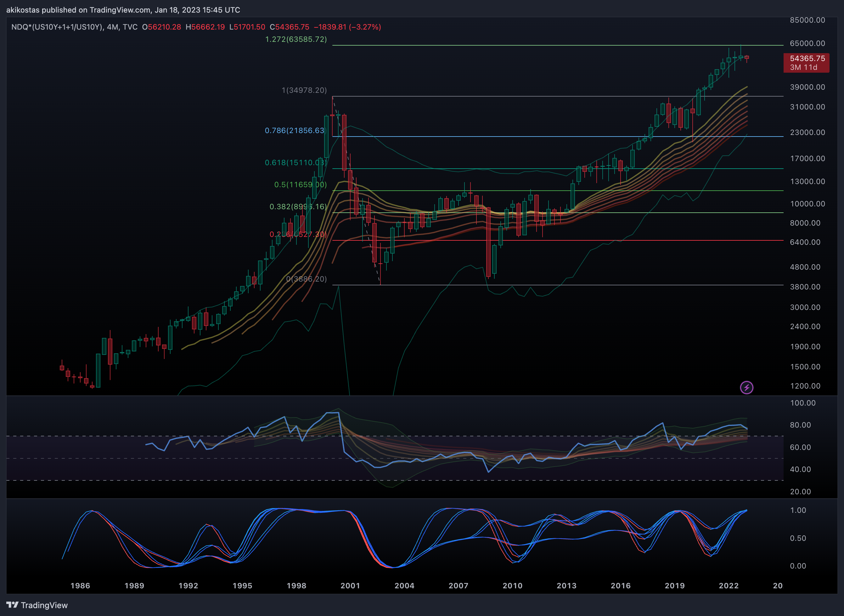Click the close value C54365.75
Viewport: 844px width, 616px height.
290,27
